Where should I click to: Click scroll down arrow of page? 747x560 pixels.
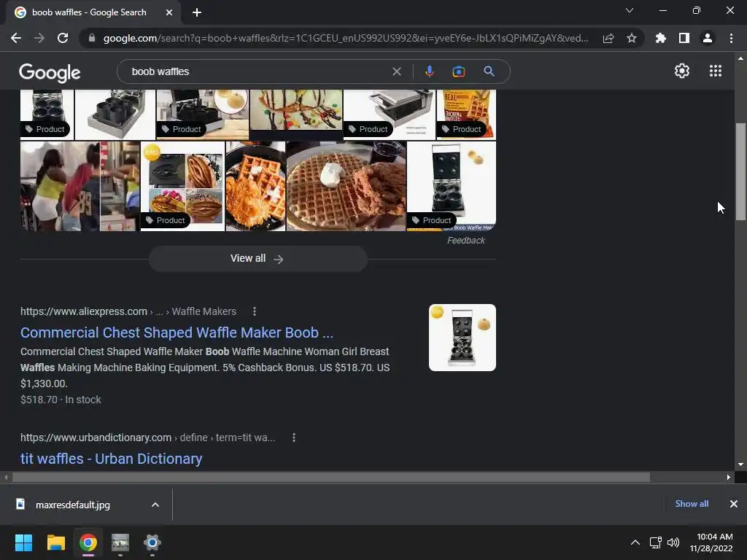[x=740, y=464]
